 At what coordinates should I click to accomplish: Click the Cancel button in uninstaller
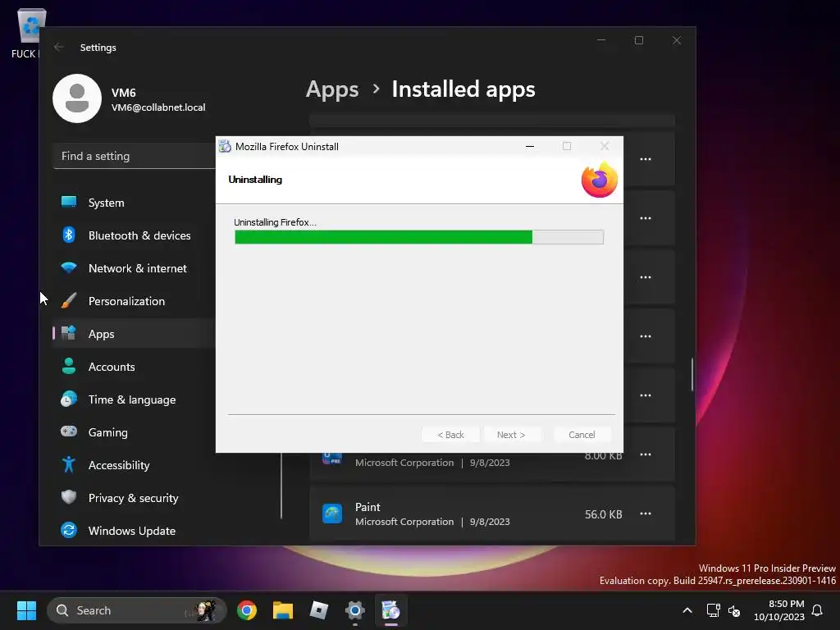tap(582, 435)
